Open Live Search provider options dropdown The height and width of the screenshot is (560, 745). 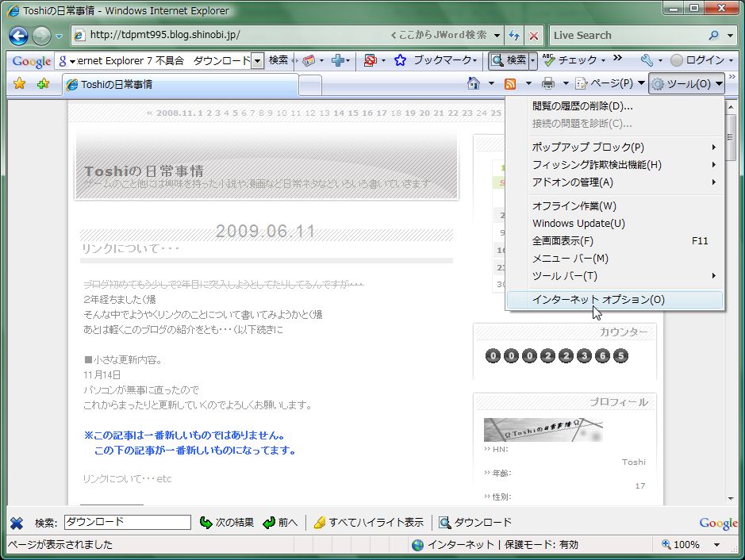tap(730, 36)
